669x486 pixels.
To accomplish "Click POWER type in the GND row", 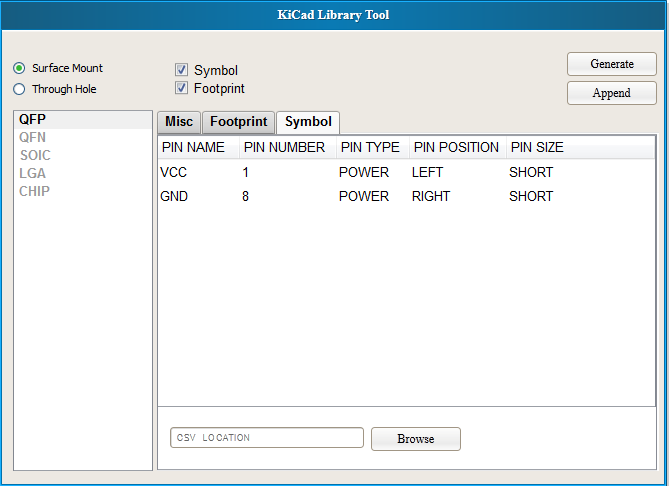I will [x=364, y=196].
